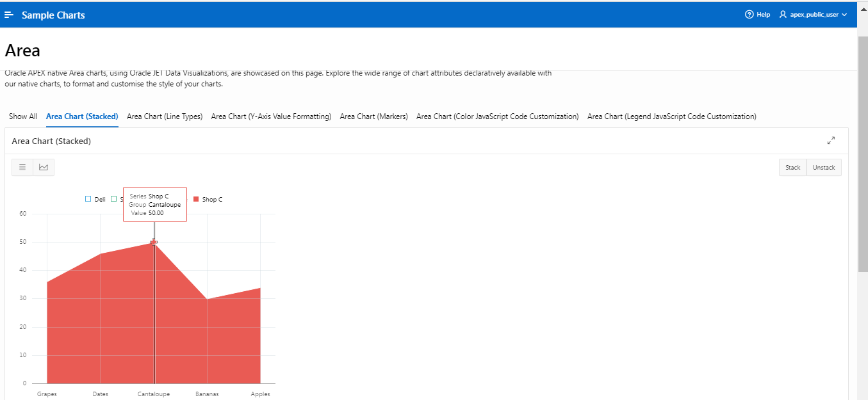Click the Sample Charts title link

53,15
